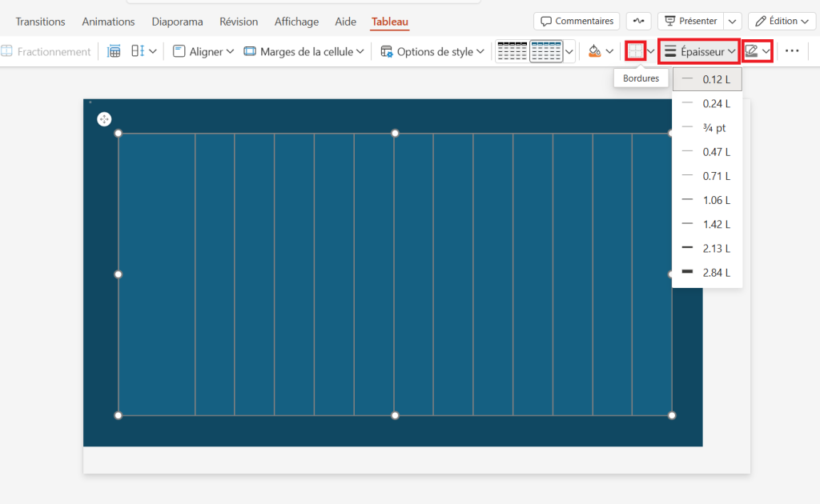Click the table's bottom-right corner handle
820x504 pixels.
672,415
